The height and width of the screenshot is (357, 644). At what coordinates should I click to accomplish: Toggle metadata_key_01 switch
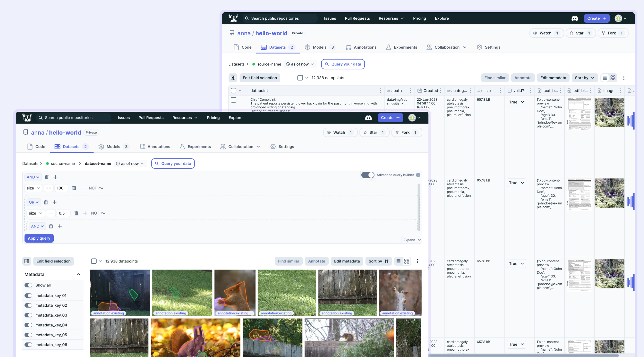pos(28,295)
